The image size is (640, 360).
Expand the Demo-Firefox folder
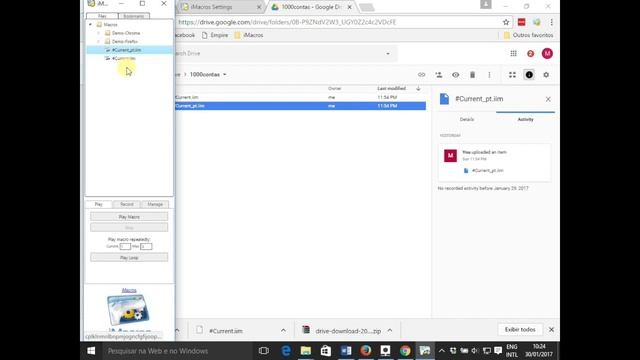pyautogui.click(x=98, y=41)
